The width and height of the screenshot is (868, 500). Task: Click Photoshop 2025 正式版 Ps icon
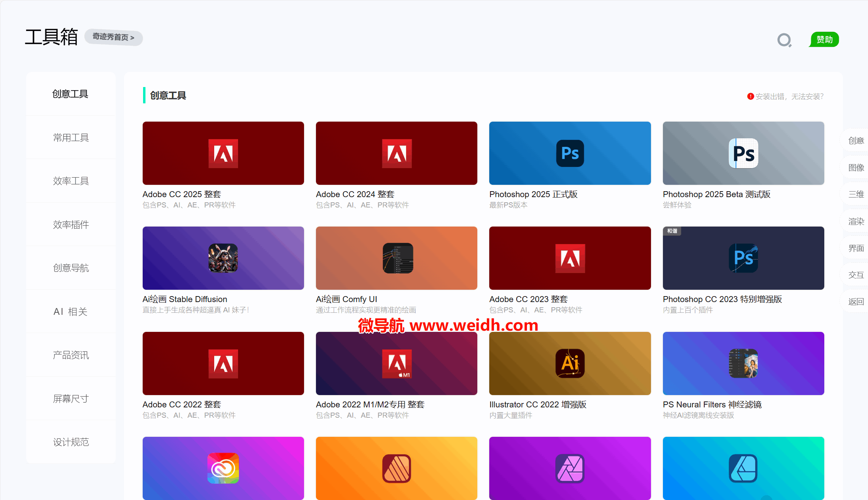point(570,153)
